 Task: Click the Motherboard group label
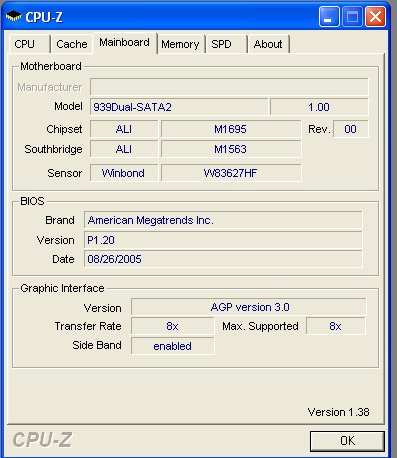pyautogui.click(x=51, y=66)
